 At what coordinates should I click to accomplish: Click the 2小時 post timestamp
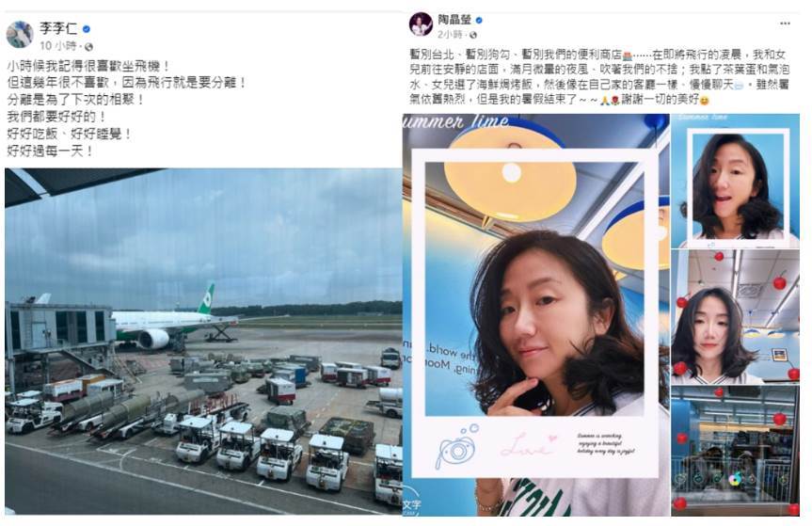coord(450,35)
